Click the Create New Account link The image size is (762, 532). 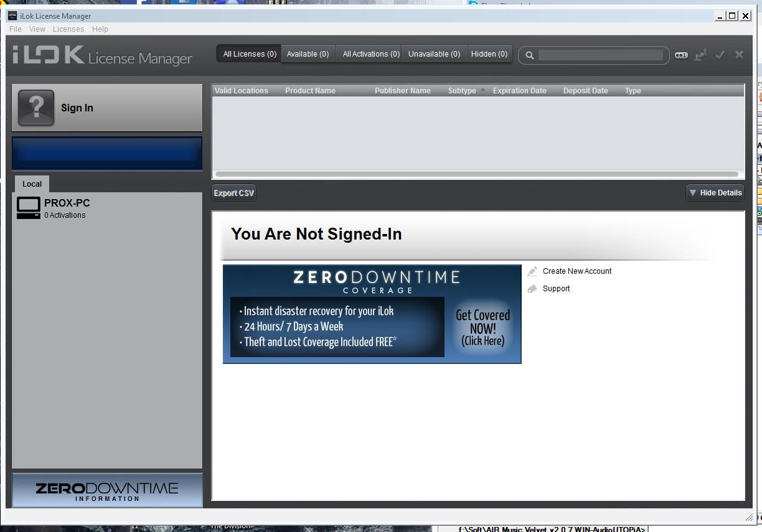[x=577, y=271]
